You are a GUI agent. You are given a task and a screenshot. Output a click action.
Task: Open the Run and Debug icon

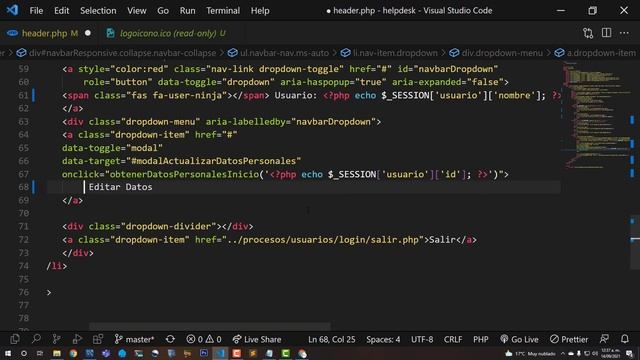coord(77,339)
